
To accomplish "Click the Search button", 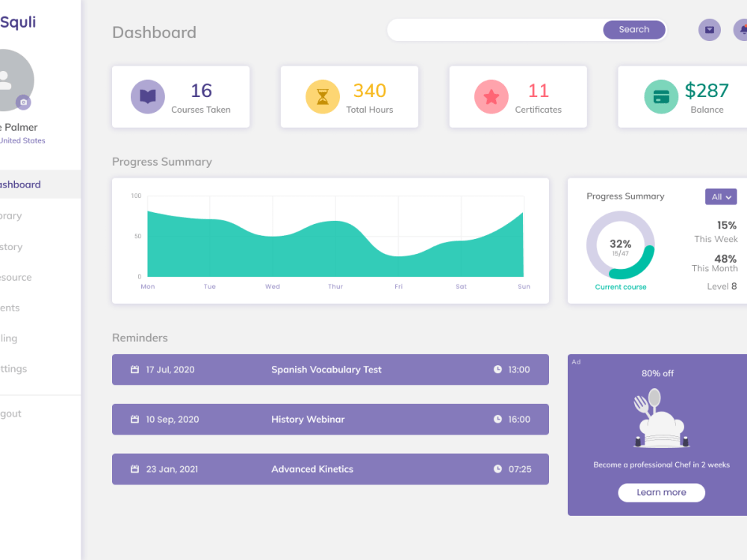I will click(x=634, y=30).
